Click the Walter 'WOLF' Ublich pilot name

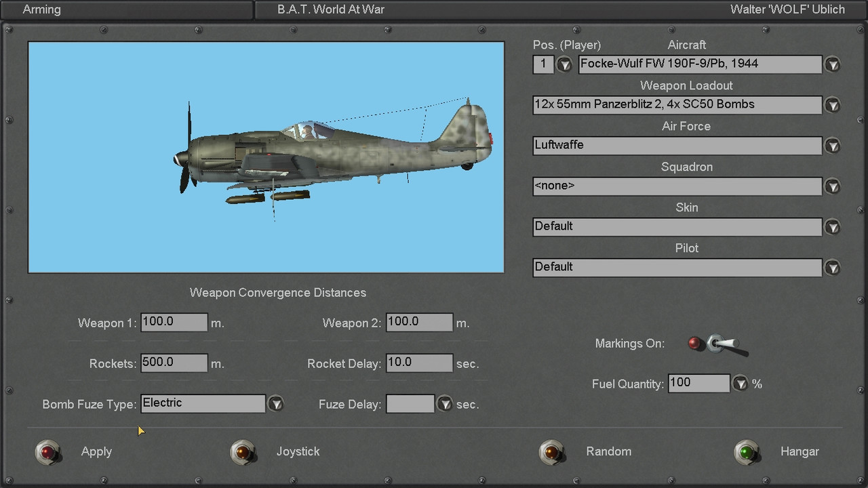787,9
